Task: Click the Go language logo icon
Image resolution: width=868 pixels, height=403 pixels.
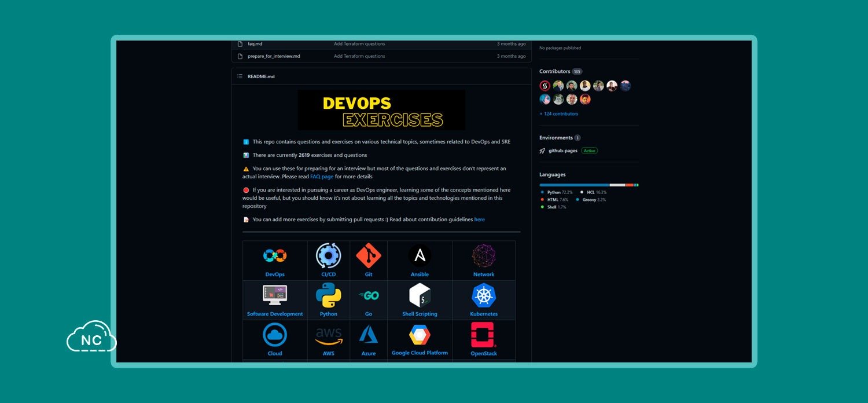Action: point(369,295)
